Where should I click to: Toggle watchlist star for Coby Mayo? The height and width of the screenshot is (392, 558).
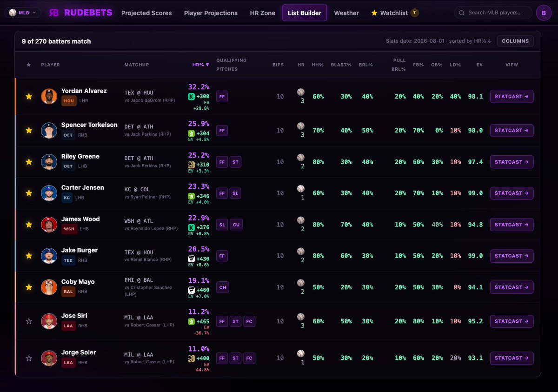click(x=29, y=287)
